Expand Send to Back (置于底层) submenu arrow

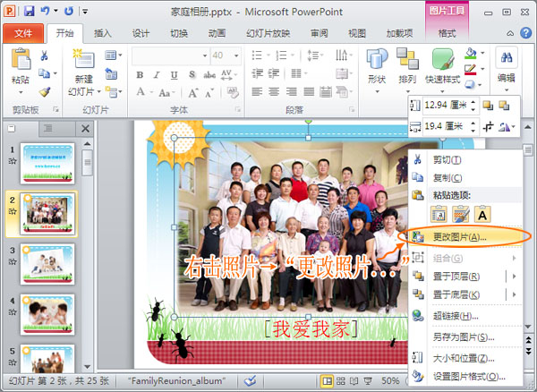coord(515,294)
